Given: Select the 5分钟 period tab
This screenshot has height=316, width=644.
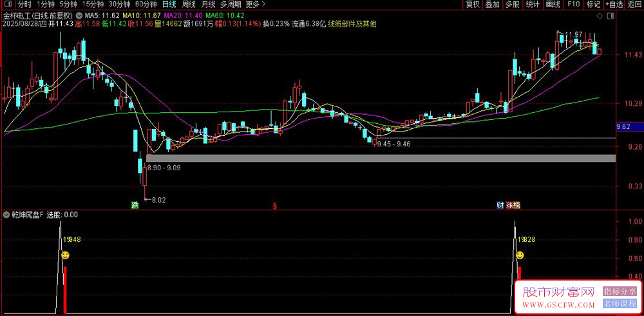Looking at the screenshot, I should 68,5.
